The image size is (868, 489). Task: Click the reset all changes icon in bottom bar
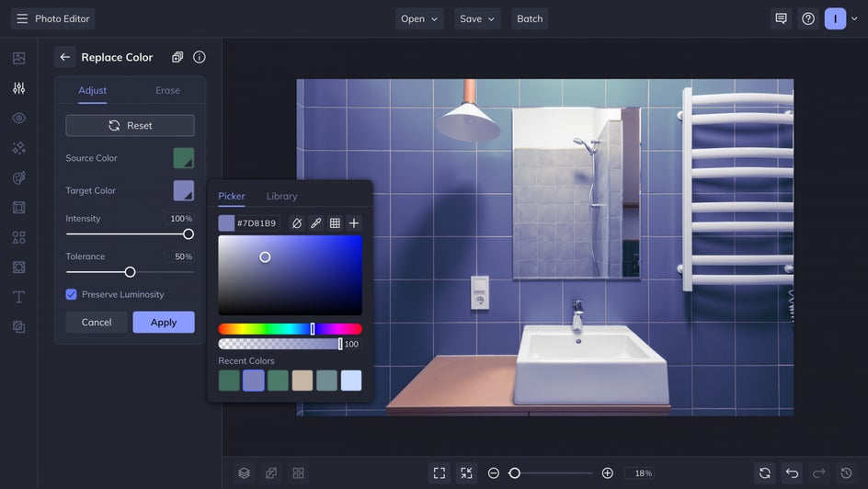(765, 473)
